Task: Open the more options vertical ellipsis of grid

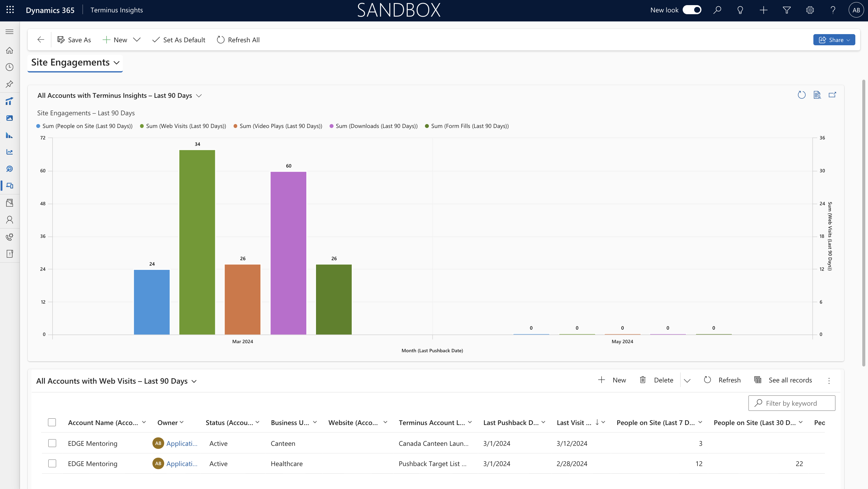Action: coord(829,380)
